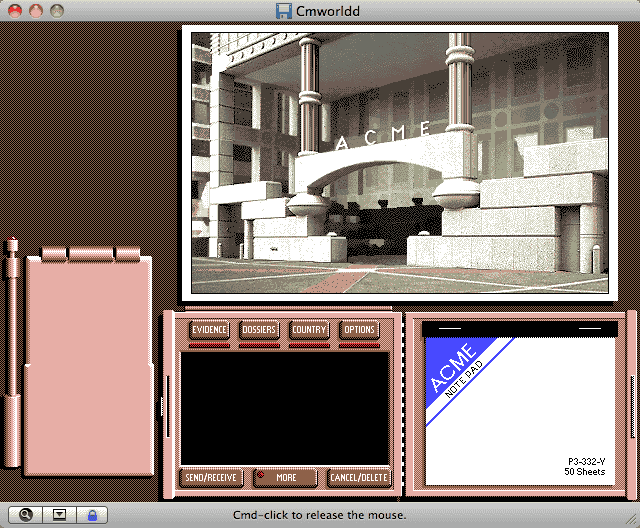640x528 pixels.
Task: Click the ACME headquarters photo
Action: point(400,163)
